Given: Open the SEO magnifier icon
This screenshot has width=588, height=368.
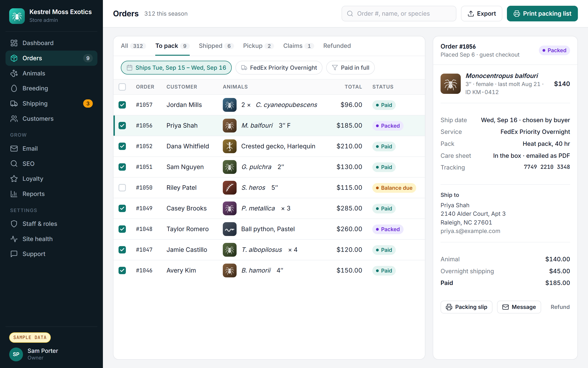Looking at the screenshot, I should click(14, 164).
